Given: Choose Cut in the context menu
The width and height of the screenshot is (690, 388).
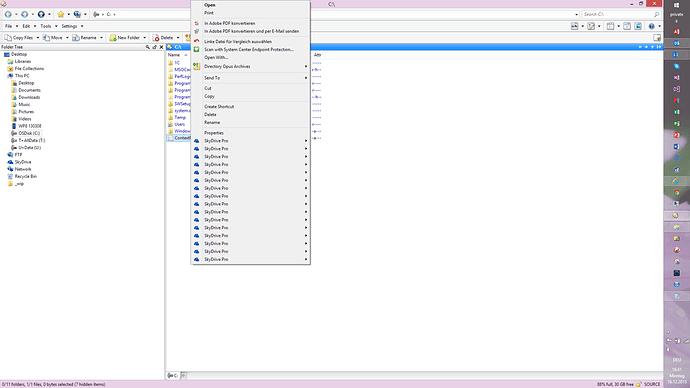Looking at the screenshot, I should tap(250, 88).
